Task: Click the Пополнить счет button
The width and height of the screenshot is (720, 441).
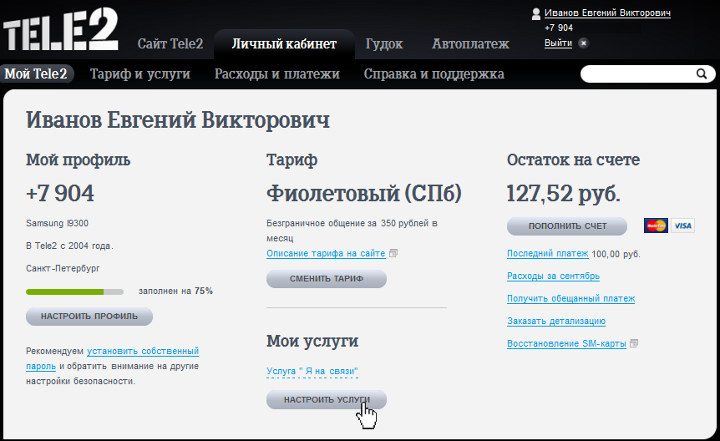Action: coord(567,226)
